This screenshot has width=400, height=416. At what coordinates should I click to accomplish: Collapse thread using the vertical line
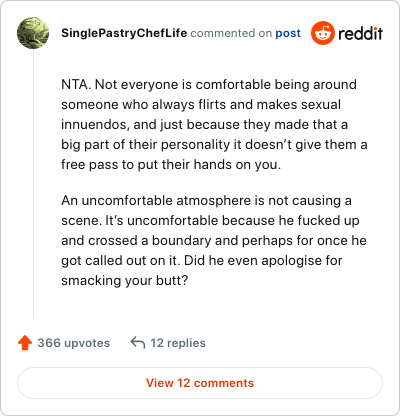tap(33, 184)
